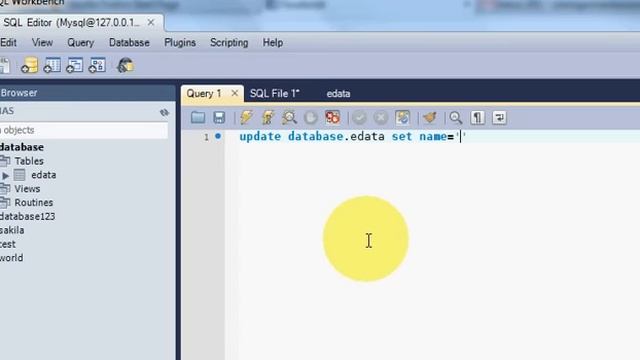640x360 pixels.
Task: Toggle invisible characters with pilcrow icon
Action: (x=477, y=118)
